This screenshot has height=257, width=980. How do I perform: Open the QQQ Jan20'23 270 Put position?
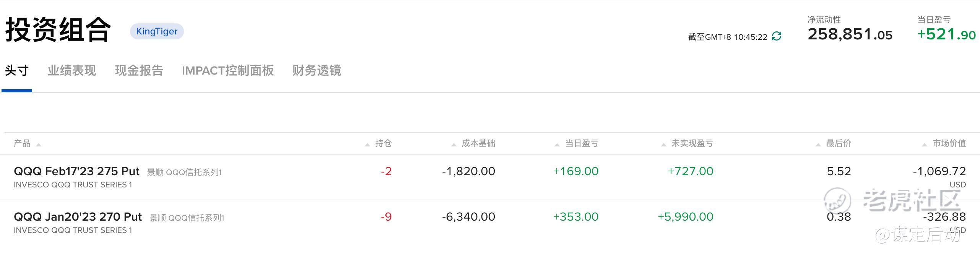pyautogui.click(x=78, y=217)
